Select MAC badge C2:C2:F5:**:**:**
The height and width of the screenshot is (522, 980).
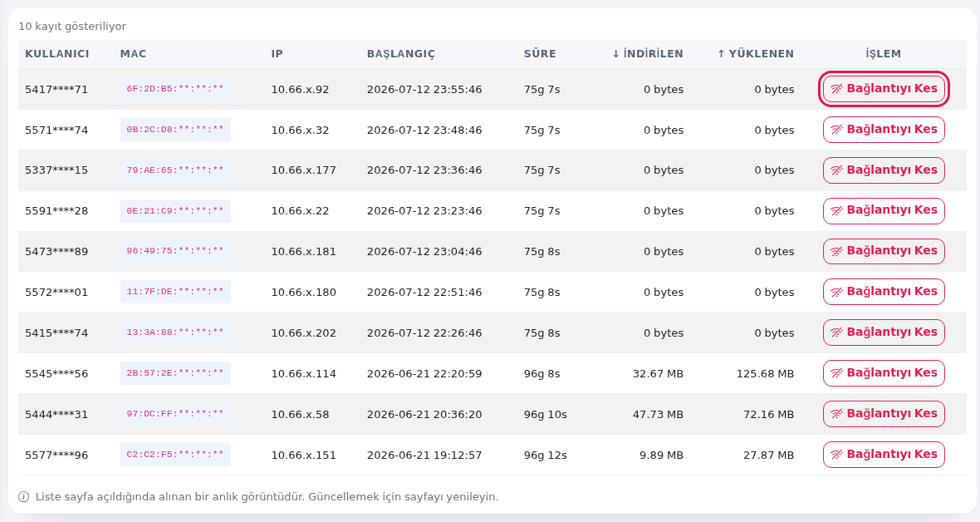pyautogui.click(x=175, y=455)
